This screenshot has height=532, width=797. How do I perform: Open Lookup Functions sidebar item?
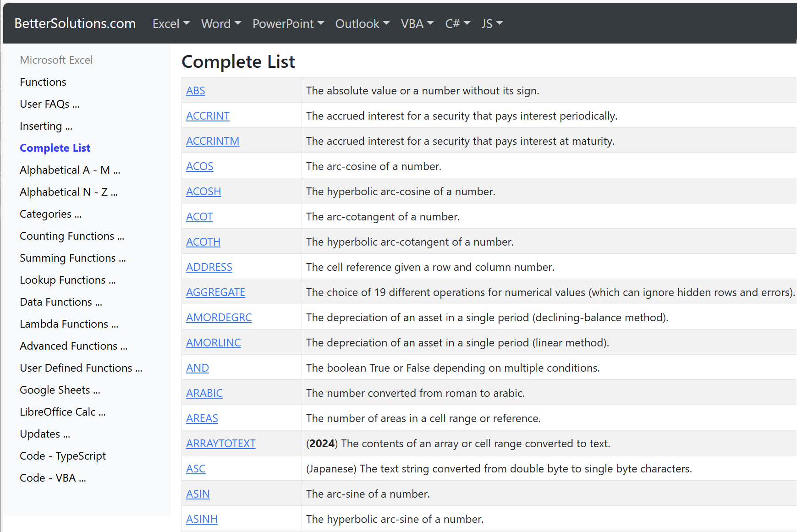[x=68, y=280]
